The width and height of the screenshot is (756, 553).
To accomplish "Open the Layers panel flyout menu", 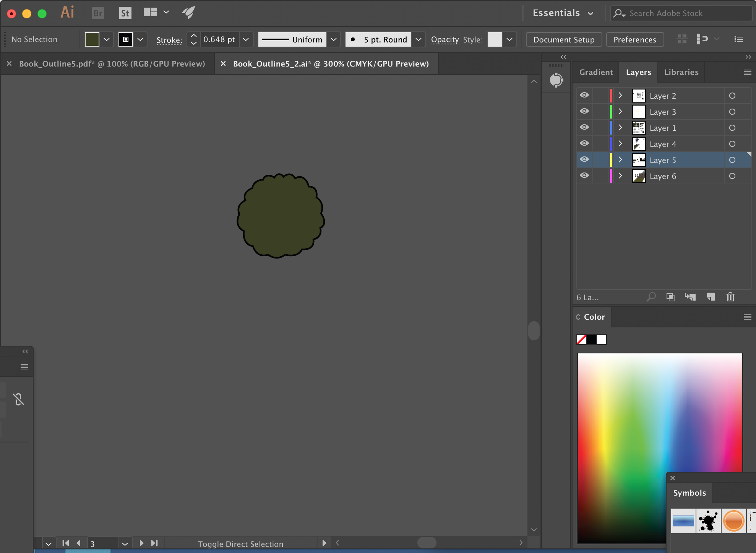I will click(x=748, y=72).
